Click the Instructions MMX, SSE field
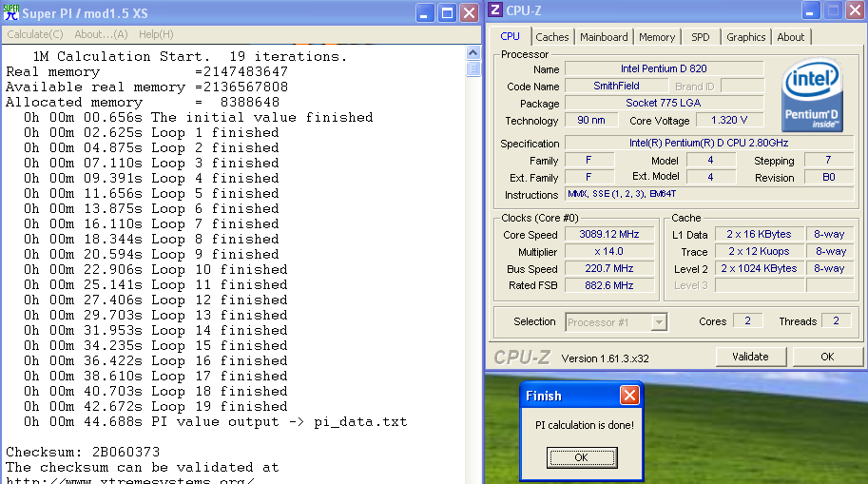The width and height of the screenshot is (868, 484). pyautogui.click(x=708, y=194)
